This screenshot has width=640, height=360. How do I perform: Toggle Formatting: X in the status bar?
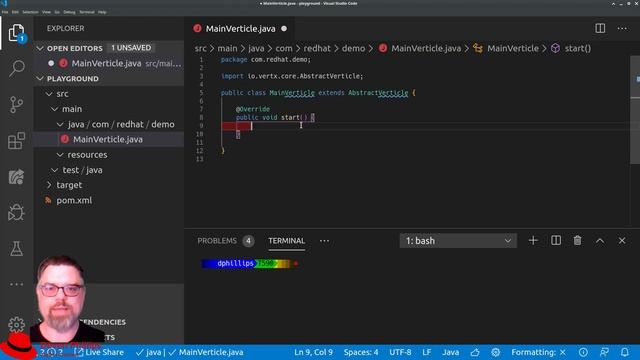[x=539, y=352]
